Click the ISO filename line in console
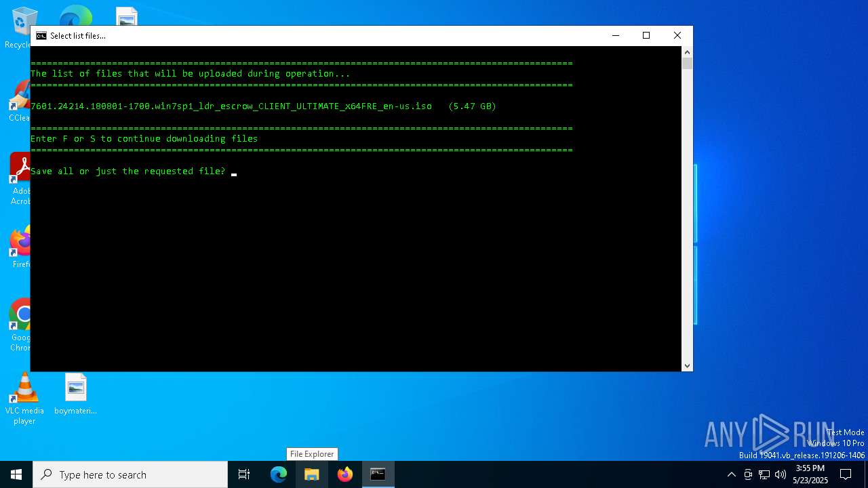The image size is (868, 488). (x=263, y=106)
